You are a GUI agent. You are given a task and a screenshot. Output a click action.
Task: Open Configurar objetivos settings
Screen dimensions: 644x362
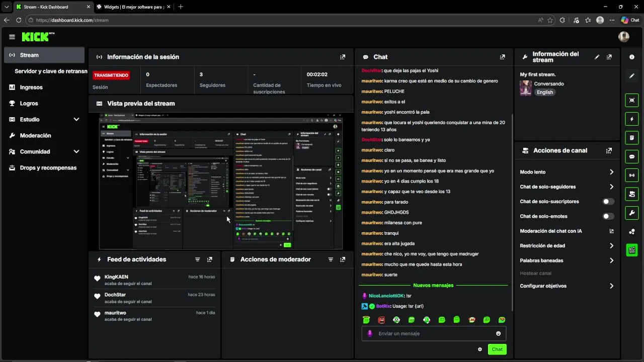(567, 286)
